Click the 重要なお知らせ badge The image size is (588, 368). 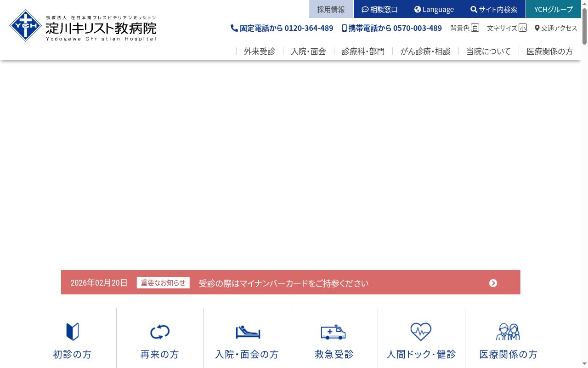tap(163, 283)
